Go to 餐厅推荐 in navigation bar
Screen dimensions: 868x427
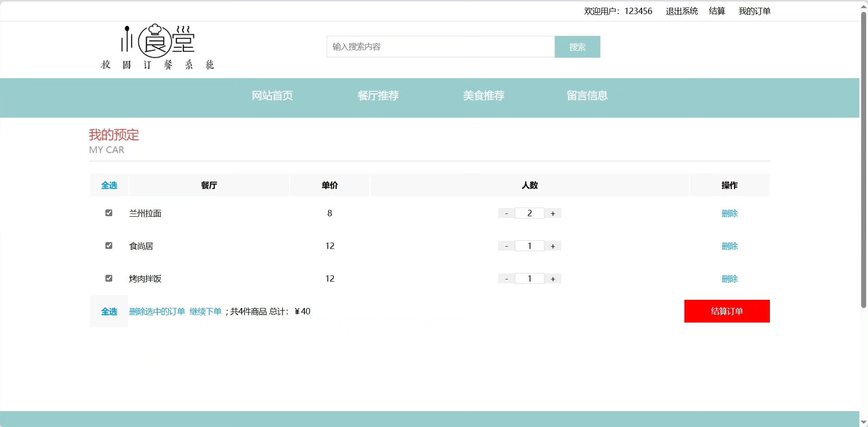378,96
